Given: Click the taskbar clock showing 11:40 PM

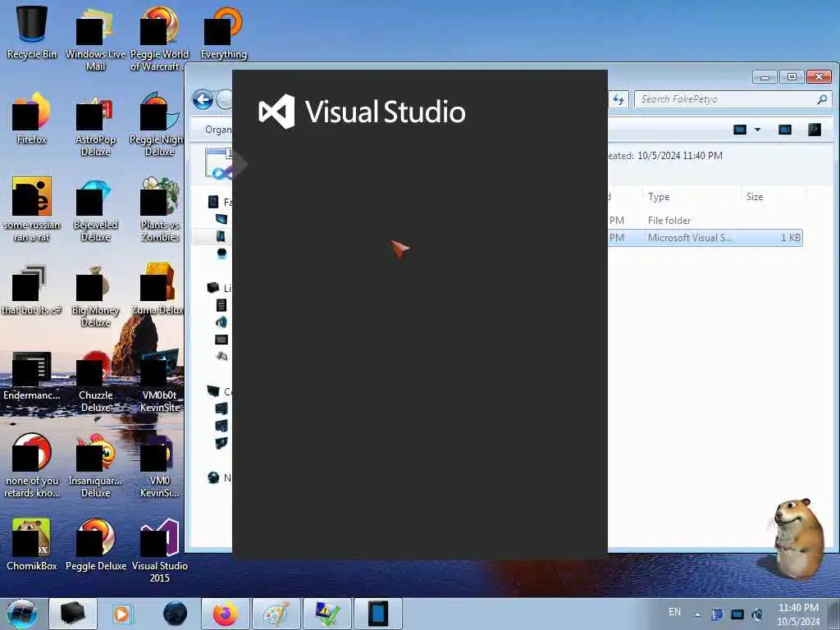Looking at the screenshot, I should click(798, 614).
